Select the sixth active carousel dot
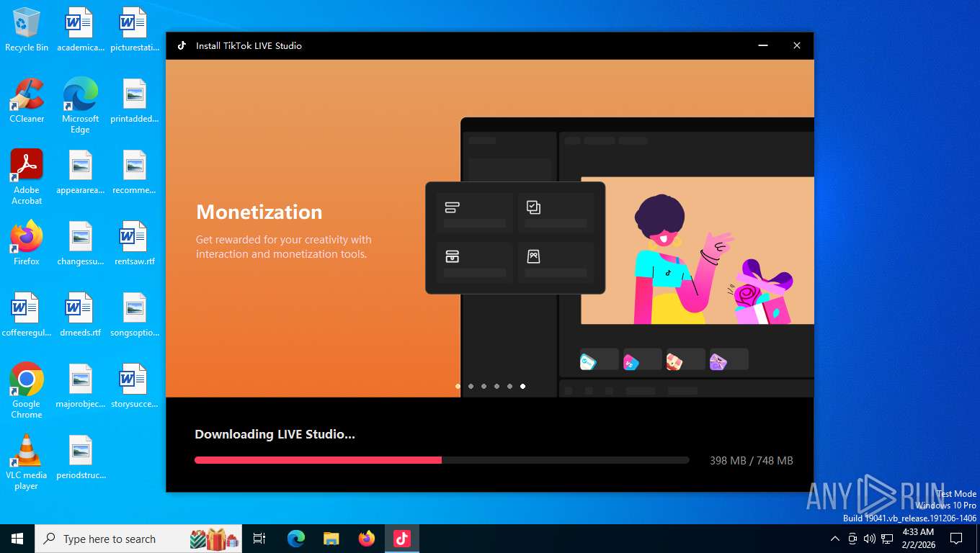This screenshot has height=553, width=980. [522, 387]
